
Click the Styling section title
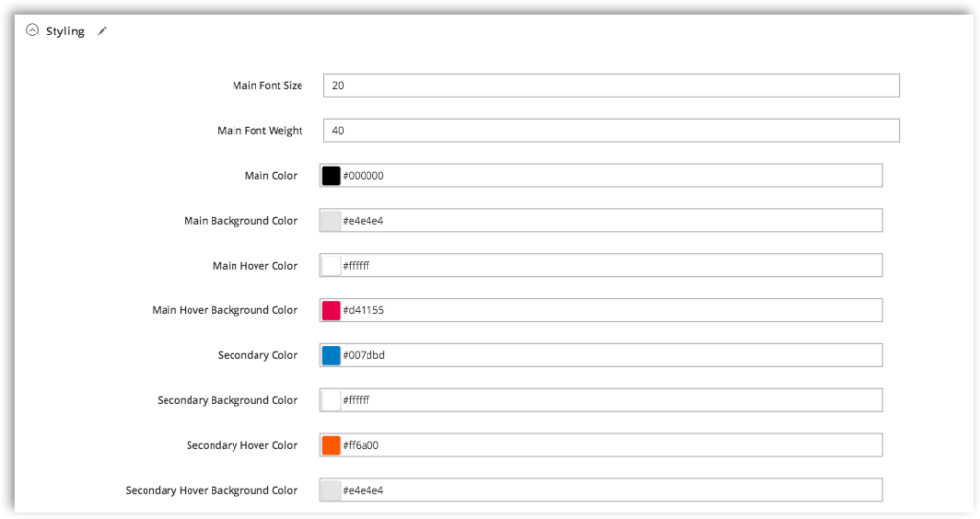coord(65,32)
